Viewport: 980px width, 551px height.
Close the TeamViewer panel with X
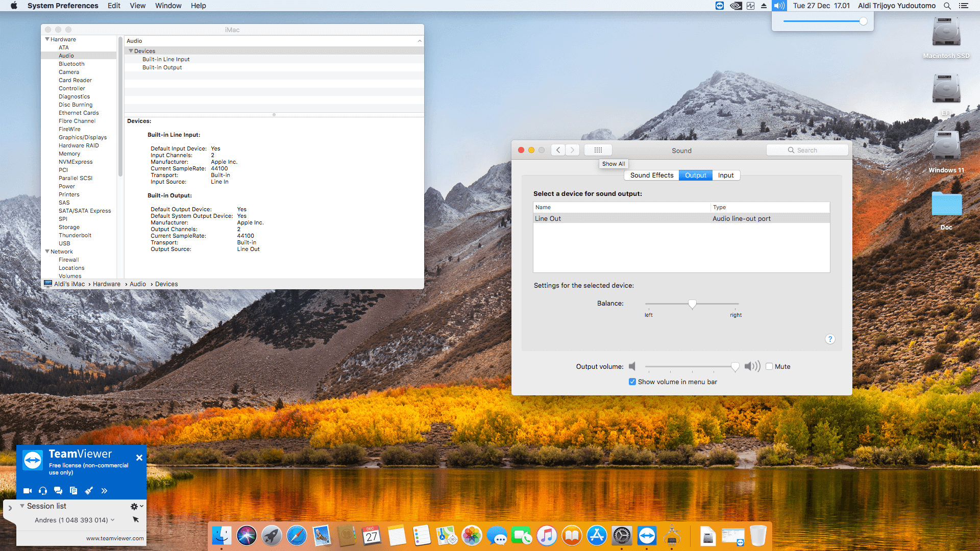click(x=139, y=458)
